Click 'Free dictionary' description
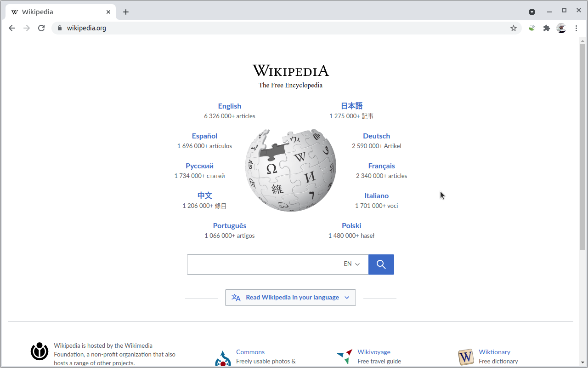Image resolution: width=588 pixels, height=368 pixels. pyautogui.click(x=498, y=362)
